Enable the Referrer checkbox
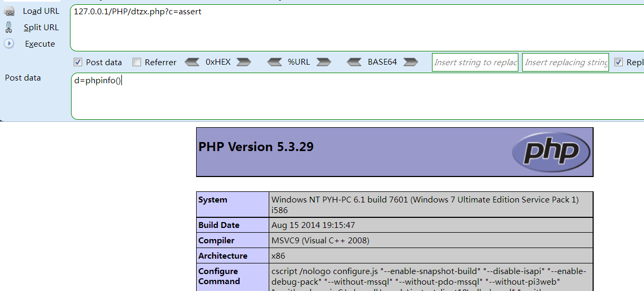This screenshot has width=644, height=291. (x=137, y=62)
